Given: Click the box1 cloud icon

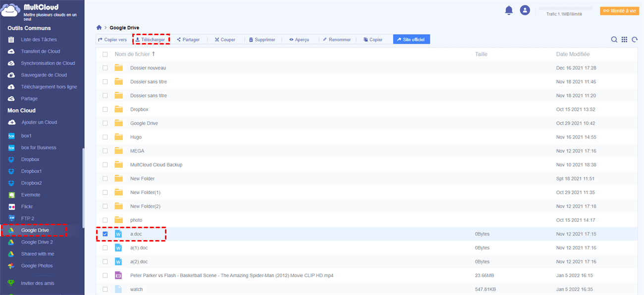Looking at the screenshot, I should [x=11, y=136].
